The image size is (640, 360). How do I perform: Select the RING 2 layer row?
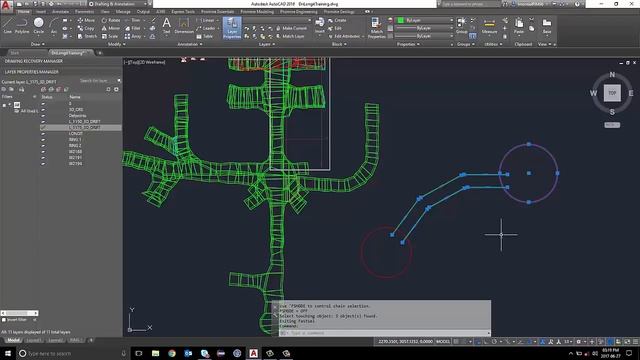click(x=81, y=145)
